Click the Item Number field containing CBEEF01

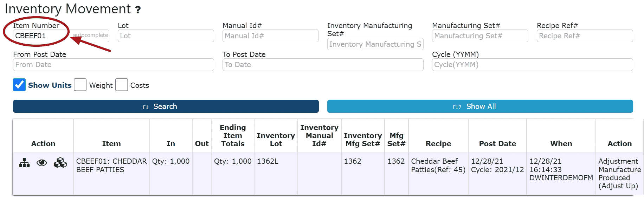(40, 36)
